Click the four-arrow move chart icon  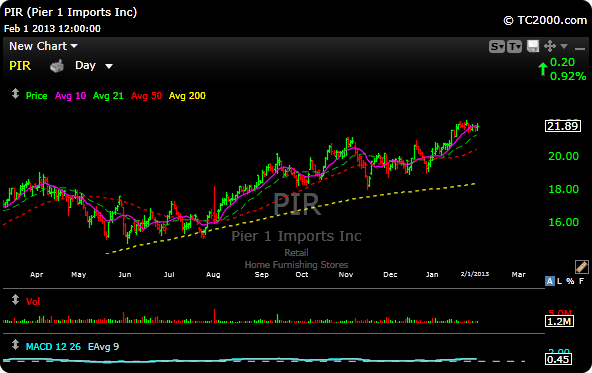(x=550, y=46)
